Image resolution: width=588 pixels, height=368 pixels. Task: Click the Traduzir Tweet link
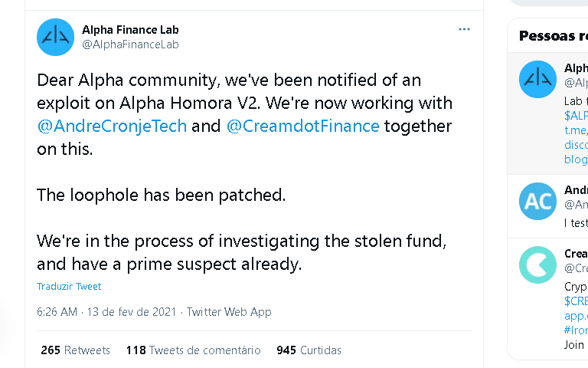69,286
